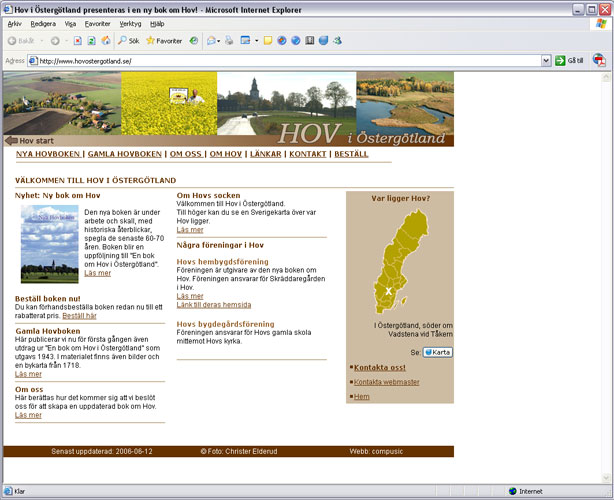This screenshot has height=500, width=614.
Task: Open the address bar dropdown
Action: pos(546,61)
